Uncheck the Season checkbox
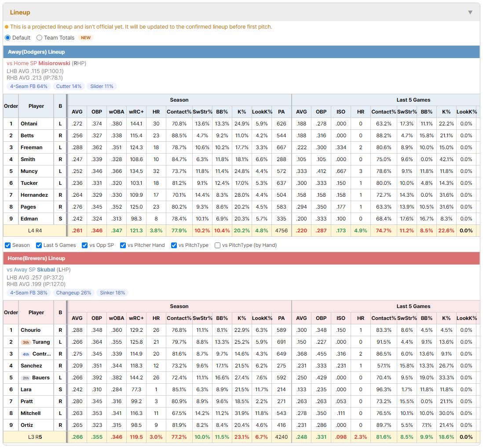483x448 pixels. coord(8,245)
